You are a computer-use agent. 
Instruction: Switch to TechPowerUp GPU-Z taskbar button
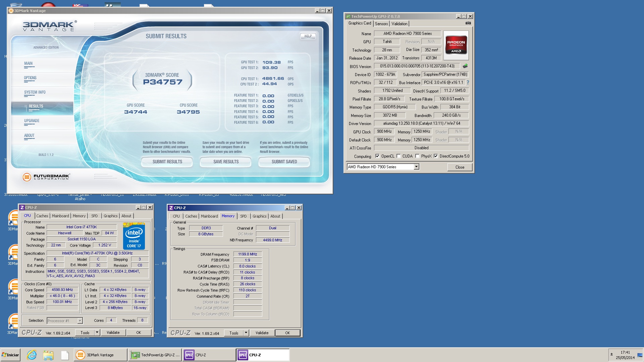(x=155, y=355)
